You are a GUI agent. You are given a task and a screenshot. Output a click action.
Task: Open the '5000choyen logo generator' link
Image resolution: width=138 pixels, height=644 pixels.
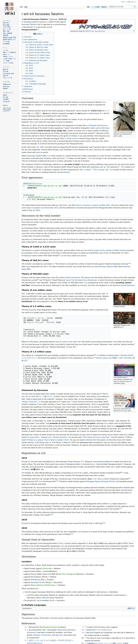tap(95, 31)
